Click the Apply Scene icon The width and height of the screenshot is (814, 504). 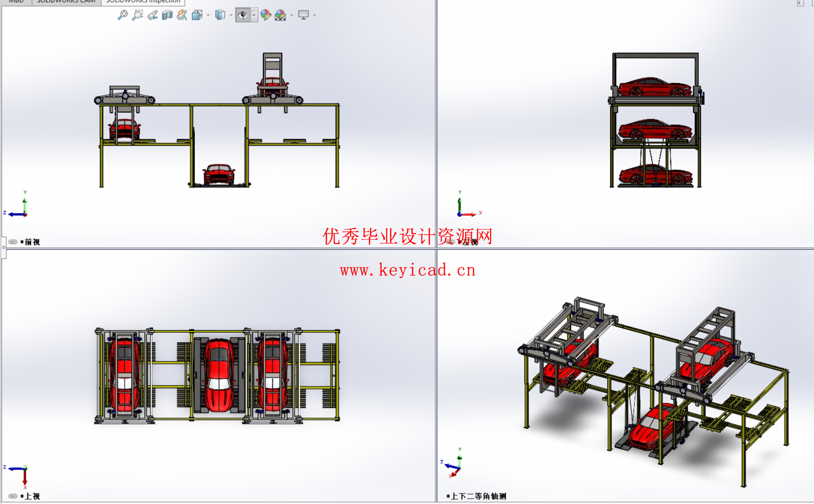(x=280, y=15)
